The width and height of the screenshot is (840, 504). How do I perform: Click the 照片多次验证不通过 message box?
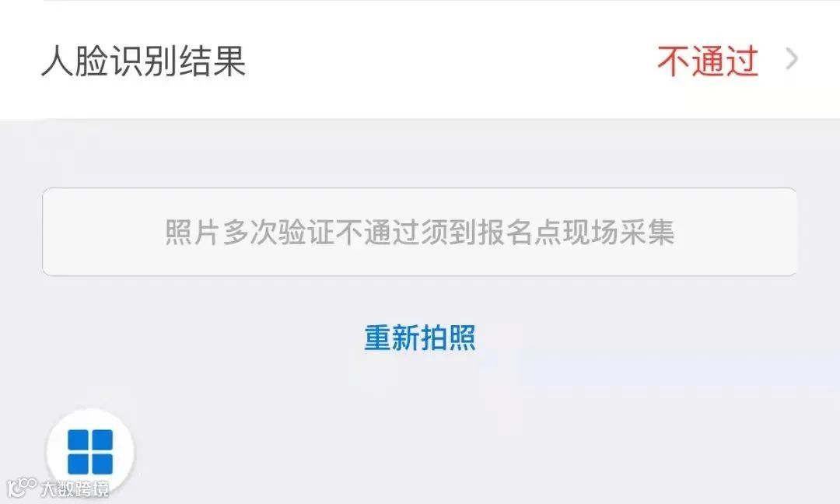click(x=420, y=232)
